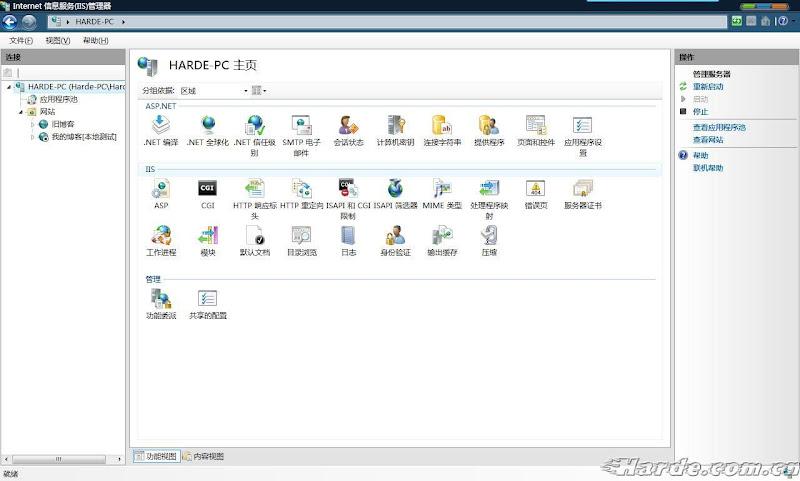Open the 压缩 feature
Image resolution: width=800 pixels, height=481 pixels.
[489, 241]
